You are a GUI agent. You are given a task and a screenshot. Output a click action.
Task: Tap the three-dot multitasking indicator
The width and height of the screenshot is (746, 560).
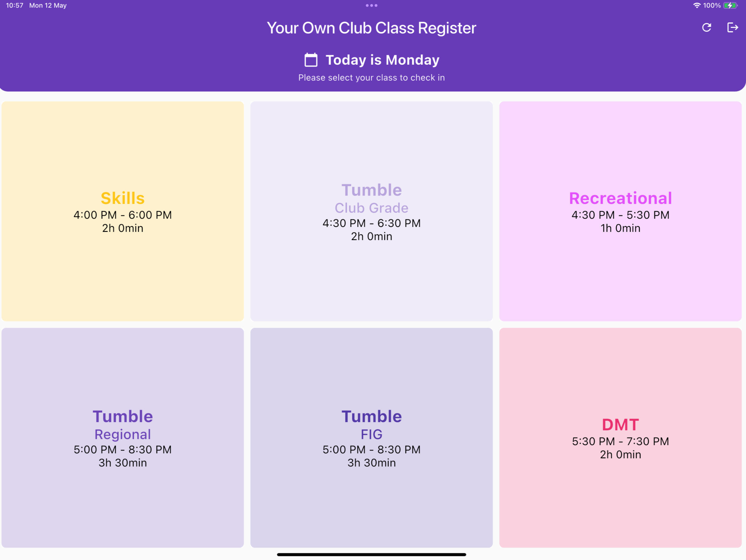371,6
